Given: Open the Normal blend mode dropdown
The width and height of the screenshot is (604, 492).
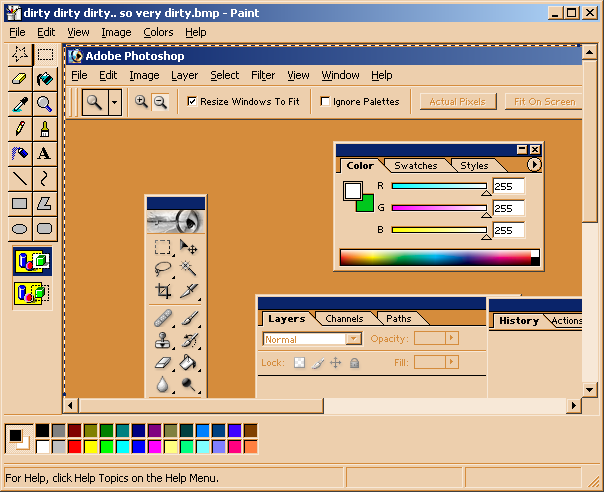Looking at the screenshot, I should tap(353, 339).
